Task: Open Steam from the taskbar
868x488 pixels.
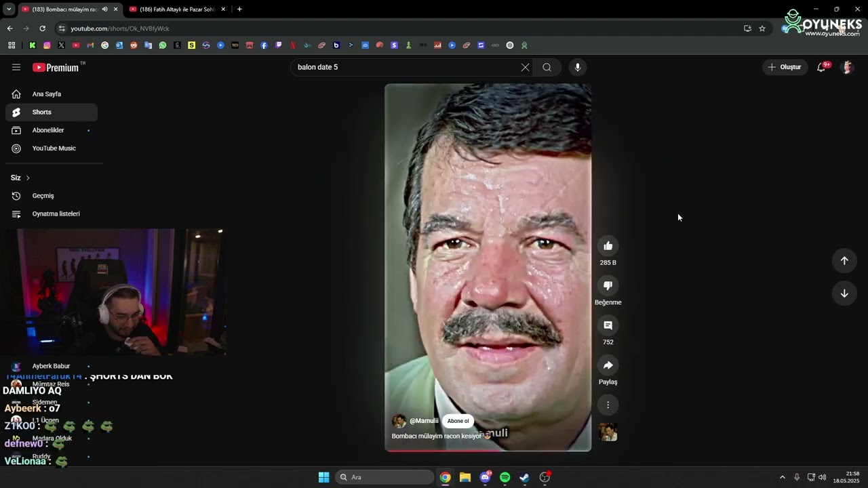Action: pyautogui.click(x=525, y=477)
